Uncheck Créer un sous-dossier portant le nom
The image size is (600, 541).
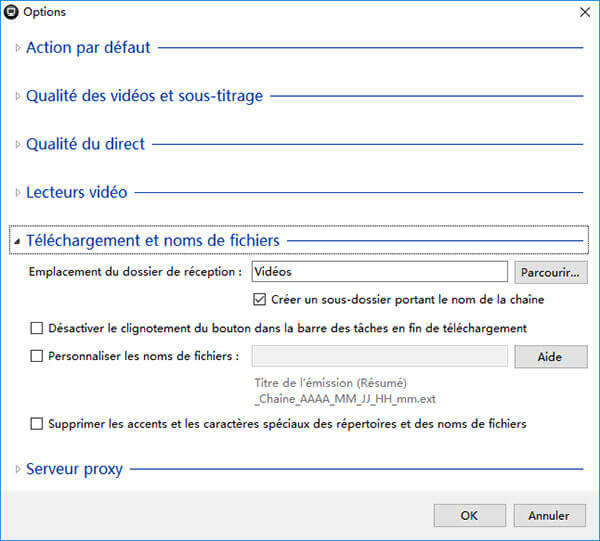click(261, 299)
